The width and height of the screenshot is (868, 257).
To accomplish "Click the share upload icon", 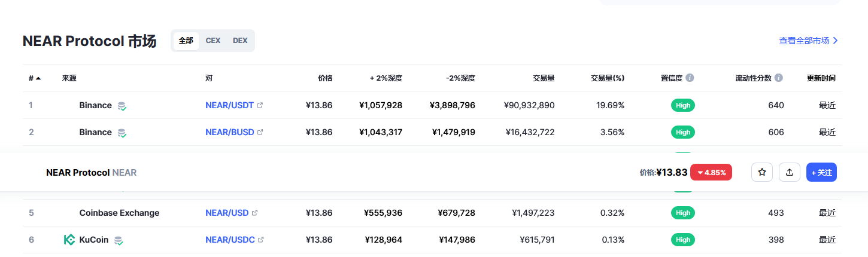I will [790, 172].
